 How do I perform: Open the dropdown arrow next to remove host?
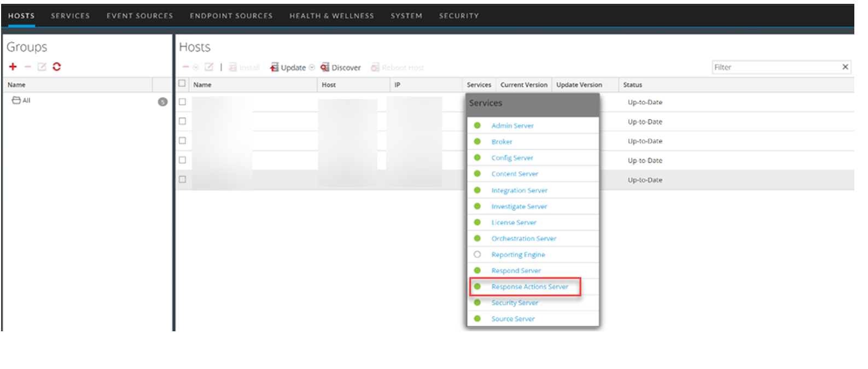pos(196,67)
